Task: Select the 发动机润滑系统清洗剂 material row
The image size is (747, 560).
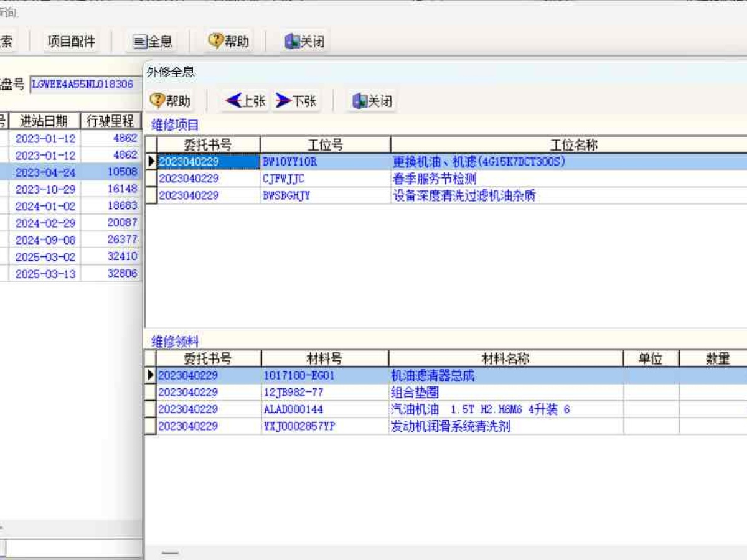Action: (x=450, y=426)
